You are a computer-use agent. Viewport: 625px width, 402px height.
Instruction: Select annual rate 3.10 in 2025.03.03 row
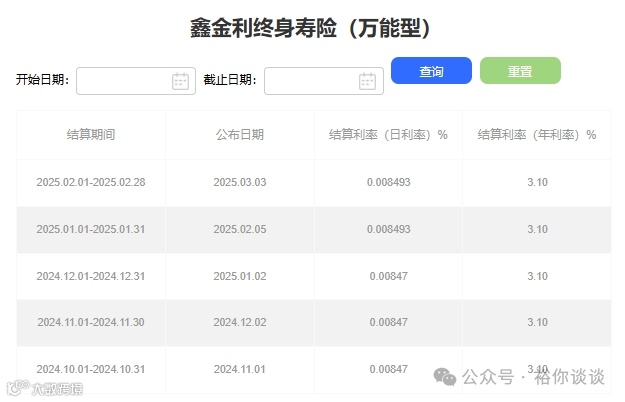tap(537, 182)
